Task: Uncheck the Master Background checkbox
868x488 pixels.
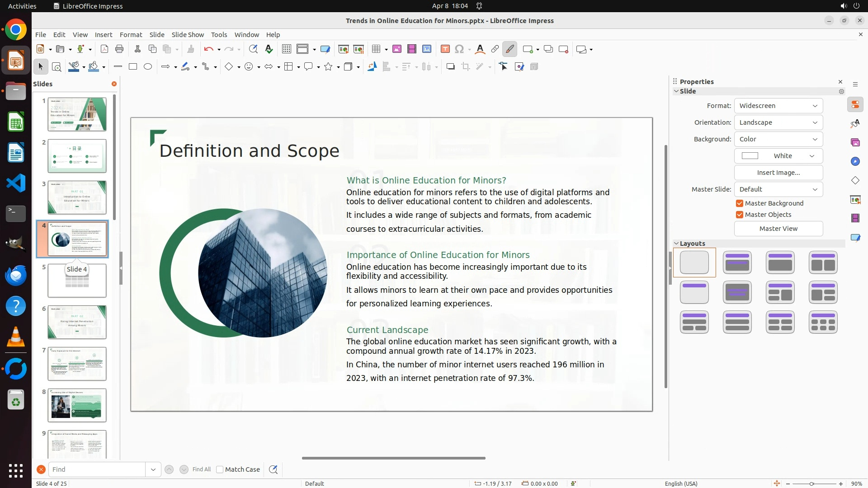Action: (x=740, y=203)
